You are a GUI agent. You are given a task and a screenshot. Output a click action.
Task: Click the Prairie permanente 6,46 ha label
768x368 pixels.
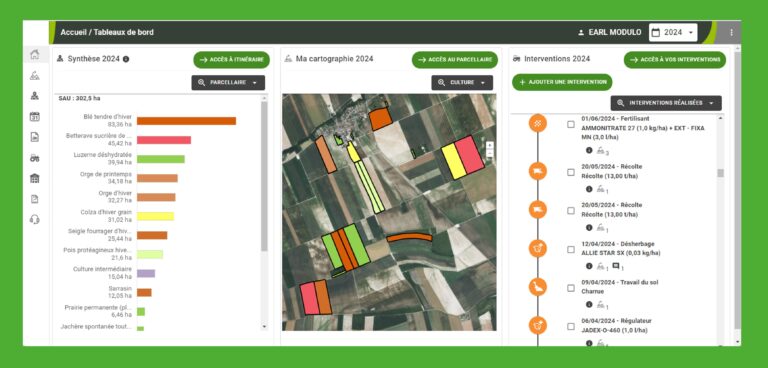pyautogui.click(x=98, y=311)
